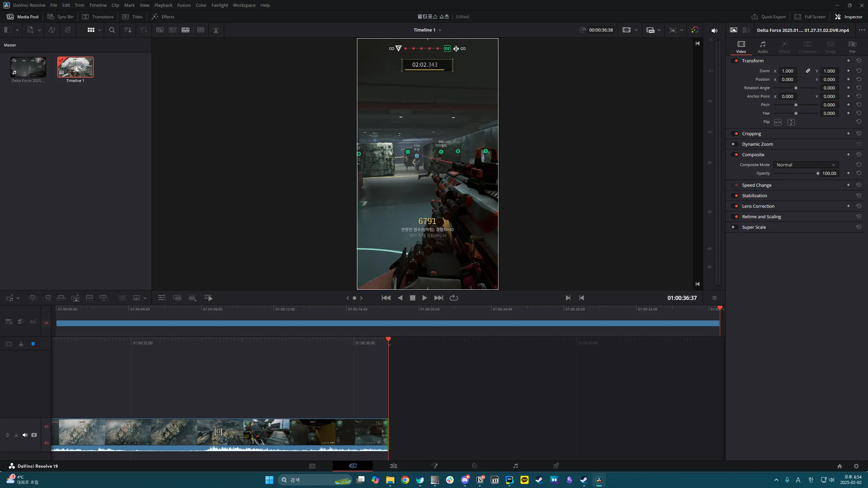Select the Delta Force clip thumbnail
Screen dimensions: 868x488
pyautogui.click(x=28, y=67)
